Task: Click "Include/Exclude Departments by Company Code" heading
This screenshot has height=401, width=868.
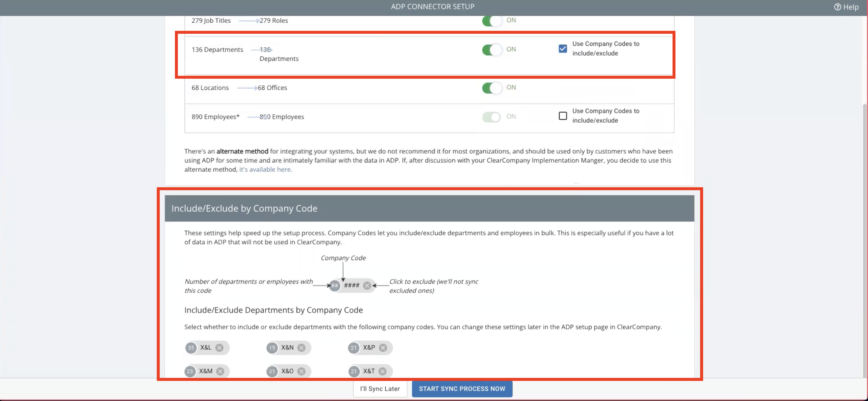Action: pos(273,310)
